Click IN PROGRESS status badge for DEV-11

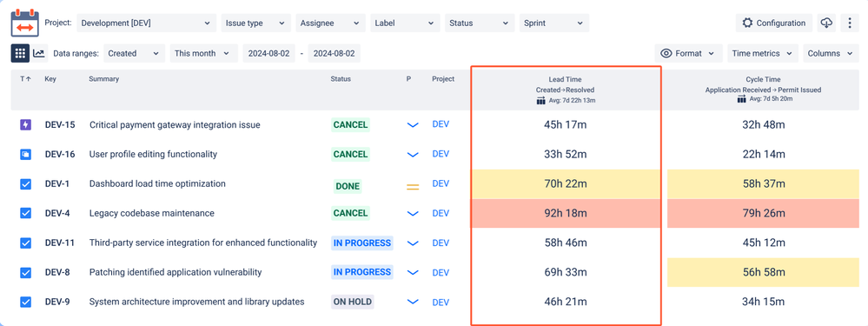click(x=362, y=243)
